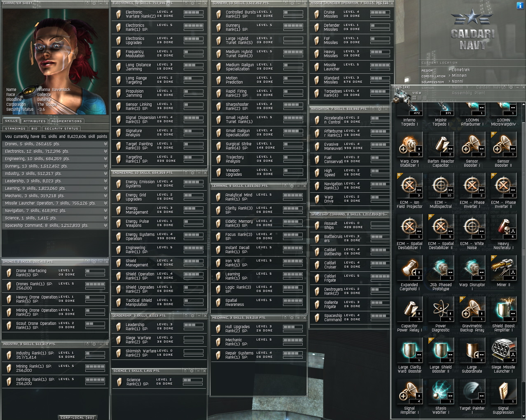Click the Drone Interfacing level progress bar
526x420 pixels.
95,271
